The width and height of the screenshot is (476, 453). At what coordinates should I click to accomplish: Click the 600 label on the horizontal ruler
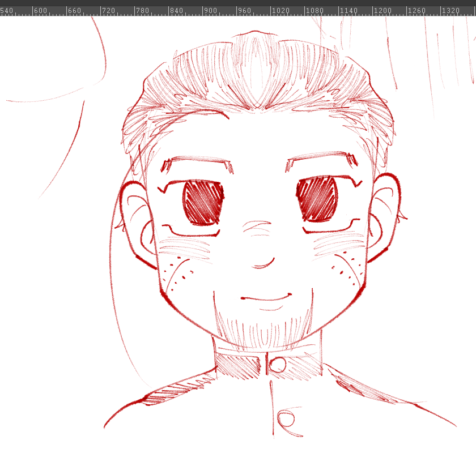pos(41,11)
